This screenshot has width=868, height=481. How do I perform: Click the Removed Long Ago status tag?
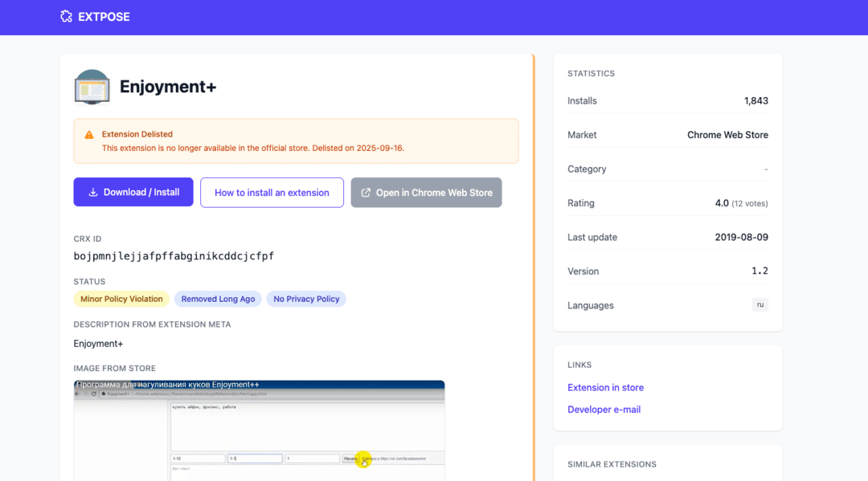(x=218, y=299)
